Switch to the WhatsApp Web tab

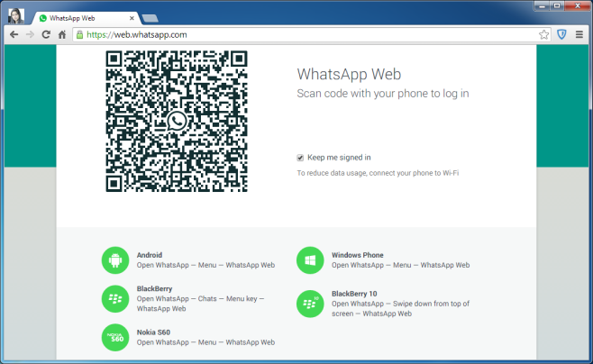(x=81, y=17)
